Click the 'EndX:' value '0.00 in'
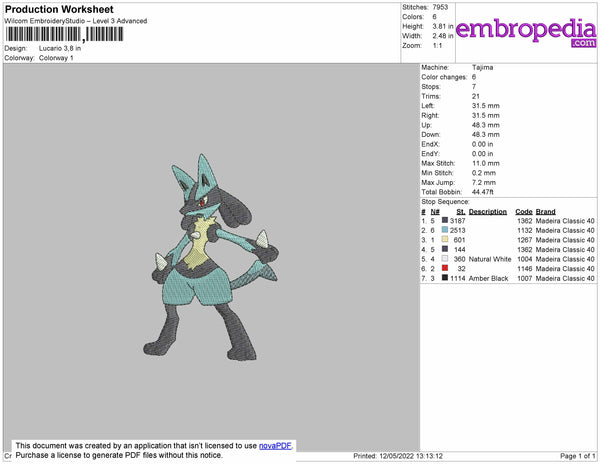Viewport: 600px width, 464px height. [483, 144]
